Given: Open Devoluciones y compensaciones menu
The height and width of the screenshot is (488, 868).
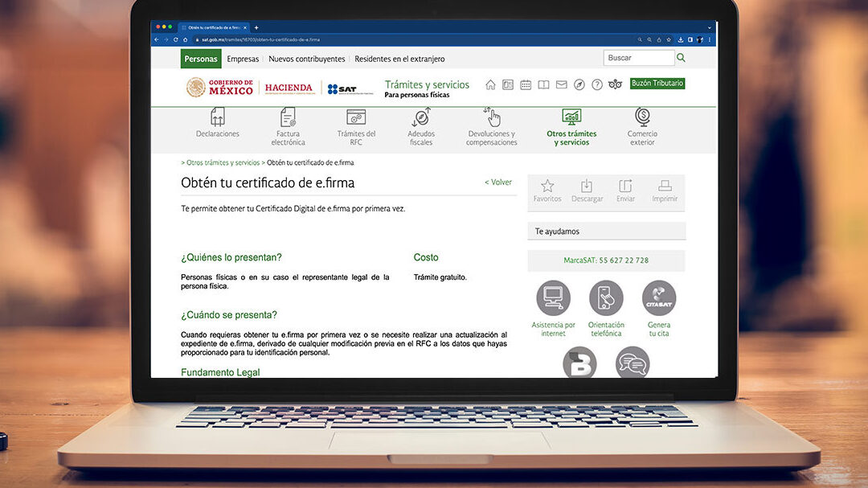Looking at the screenshot, I should pos(491,126).
